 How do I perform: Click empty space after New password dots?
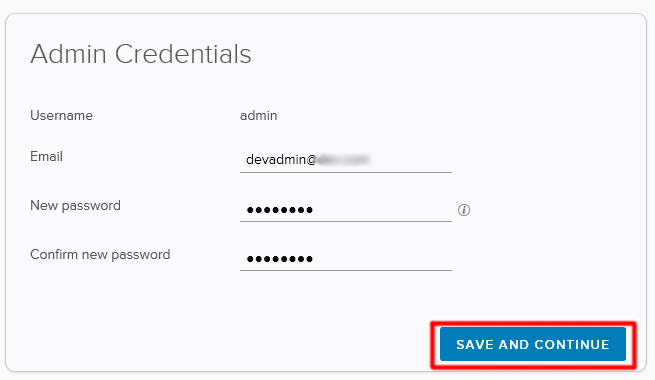382,210
